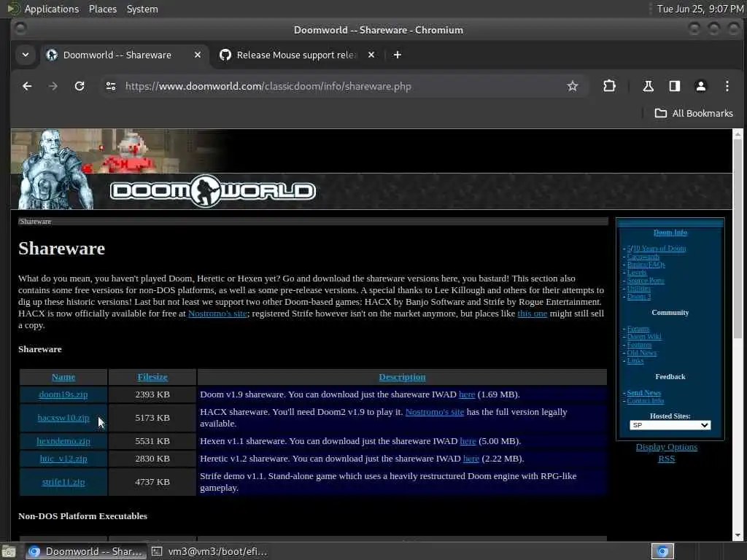Open Levels sidebar link
The height and width of the screenshot is (560, 747).
pyautogui.click(x=636, y=273)
